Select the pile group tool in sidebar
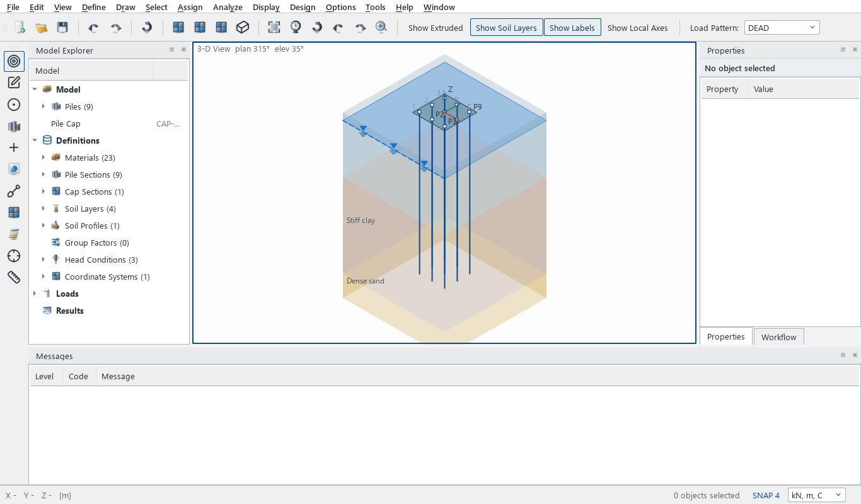The width and height of the screenshot is (861, 504). [14, 126]
